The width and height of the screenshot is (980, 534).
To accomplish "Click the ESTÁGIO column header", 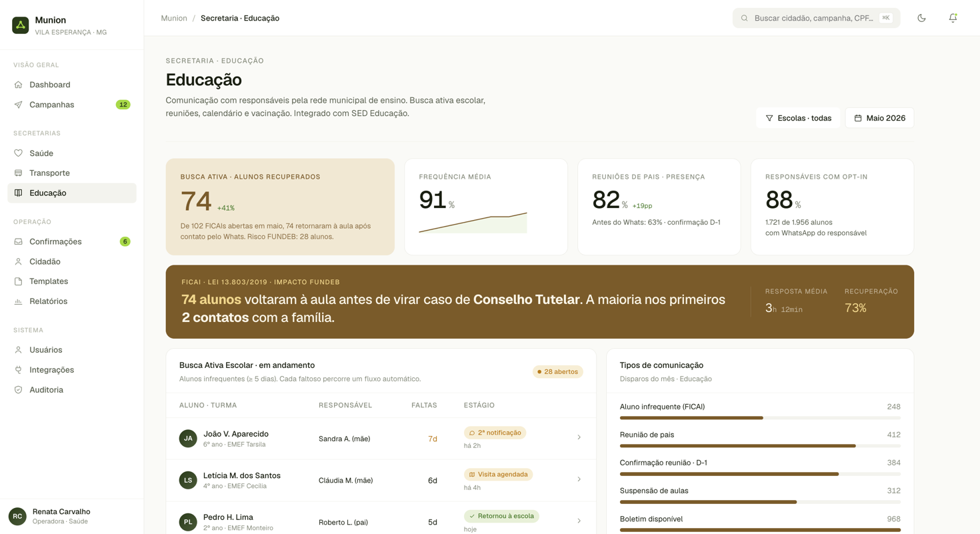I will (x=479, y=405).
